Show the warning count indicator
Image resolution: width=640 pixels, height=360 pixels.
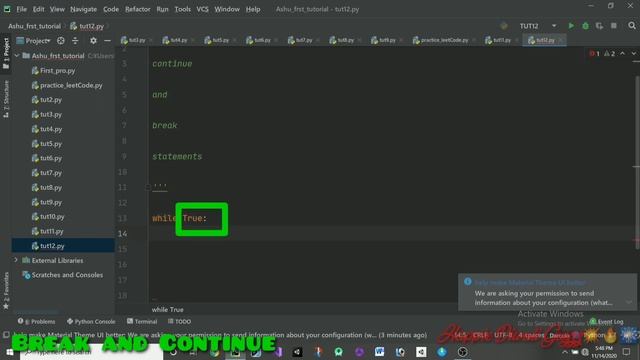tap(609, 53)
